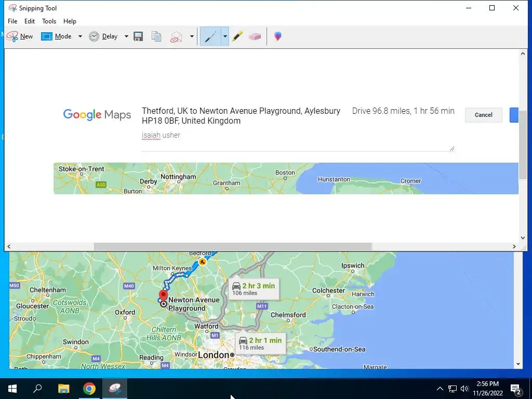
Task: Click the Cromer label in snip map
Action: pyautogui.click(x=410, y=181)
